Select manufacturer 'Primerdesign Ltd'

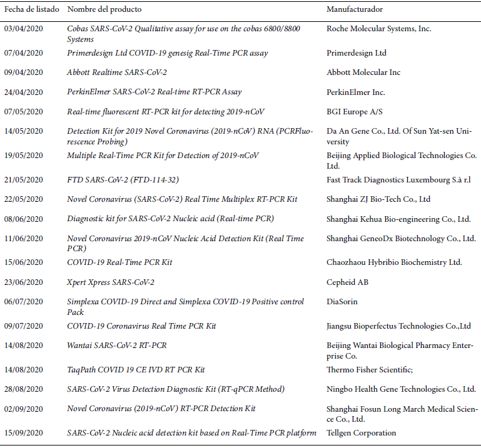coord(357,53)
